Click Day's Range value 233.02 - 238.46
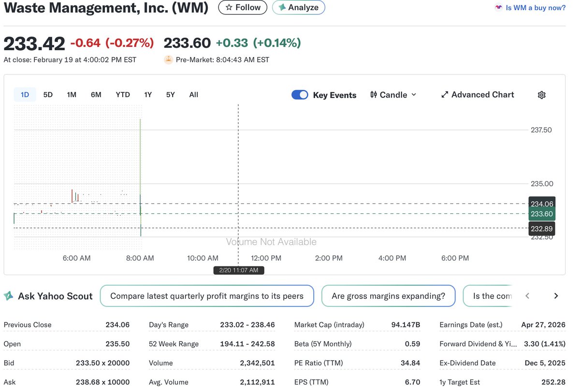Viewport: 580px width, 392px height. pyautogui.click(x=247, y=325)
